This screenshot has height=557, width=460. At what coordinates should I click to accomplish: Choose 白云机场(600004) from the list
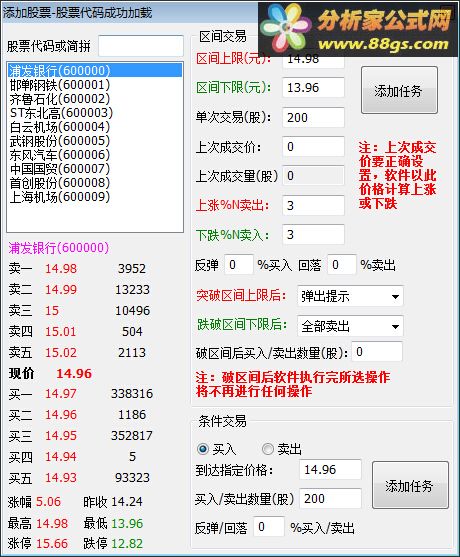pyautogui.click(x=60, y=126)
